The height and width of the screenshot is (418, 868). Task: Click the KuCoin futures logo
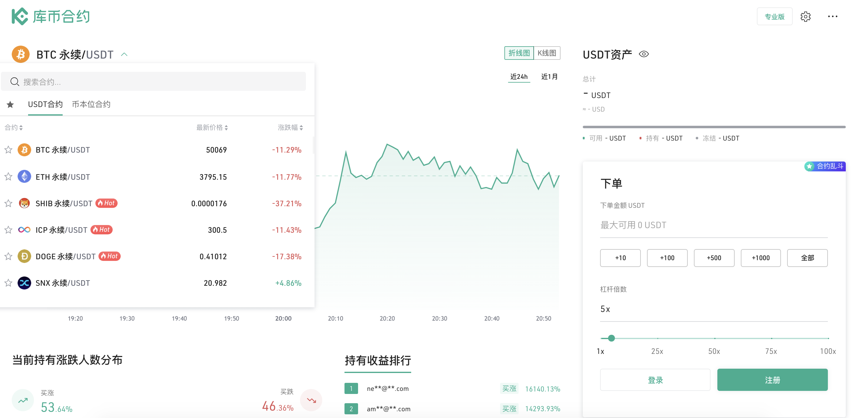[51, 16]
